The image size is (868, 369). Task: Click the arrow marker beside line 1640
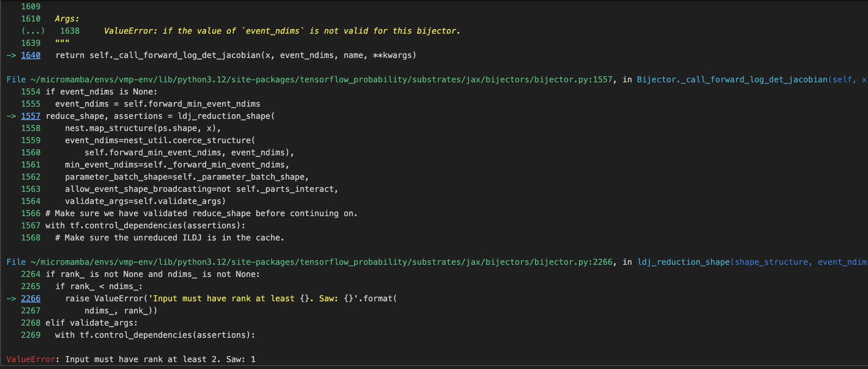coord(11,55)
